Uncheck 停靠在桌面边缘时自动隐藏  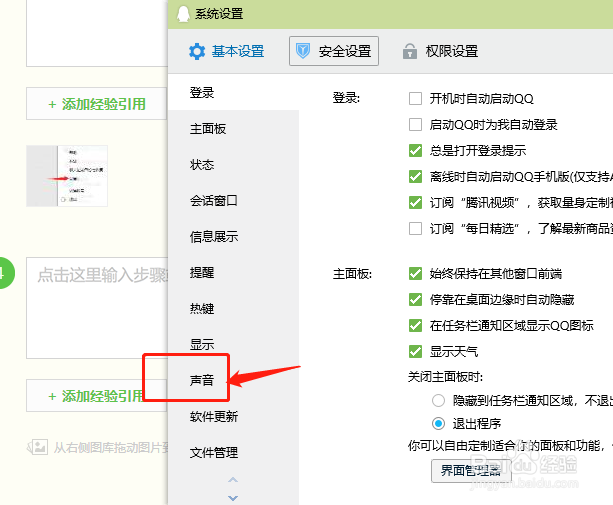click(415, 300)
